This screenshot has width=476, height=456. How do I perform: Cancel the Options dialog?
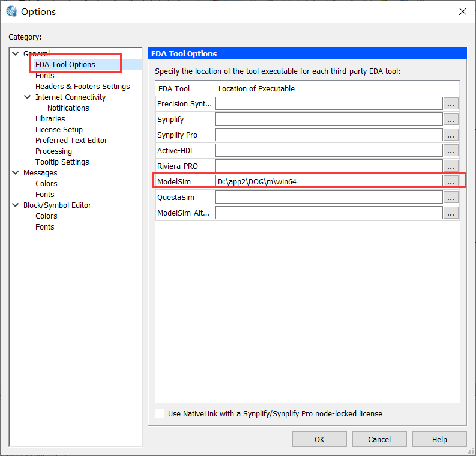[379, 439]
